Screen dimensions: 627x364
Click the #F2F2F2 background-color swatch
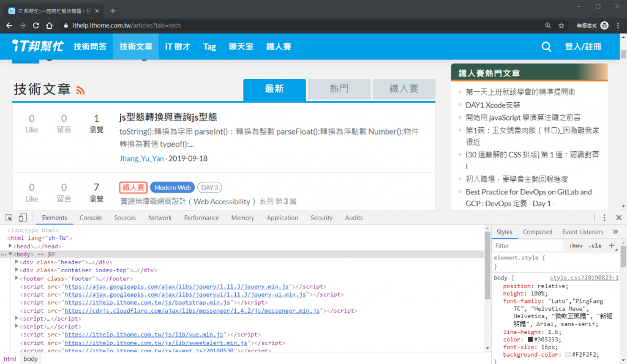[568, 354]
